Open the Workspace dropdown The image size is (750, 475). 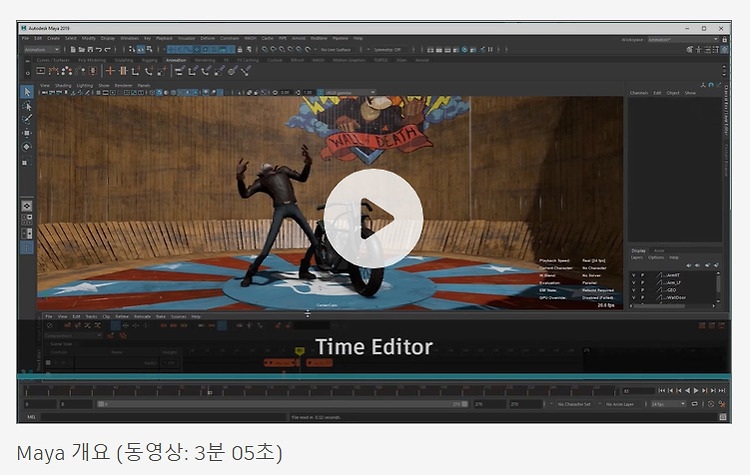(x=683, y=40)
